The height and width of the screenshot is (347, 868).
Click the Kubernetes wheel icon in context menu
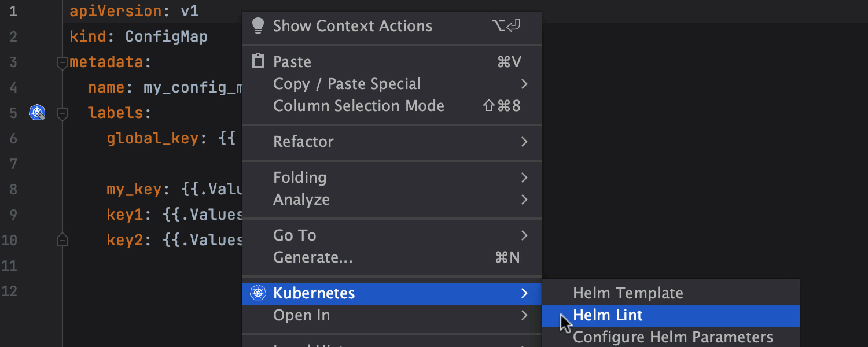click(258, 293)
